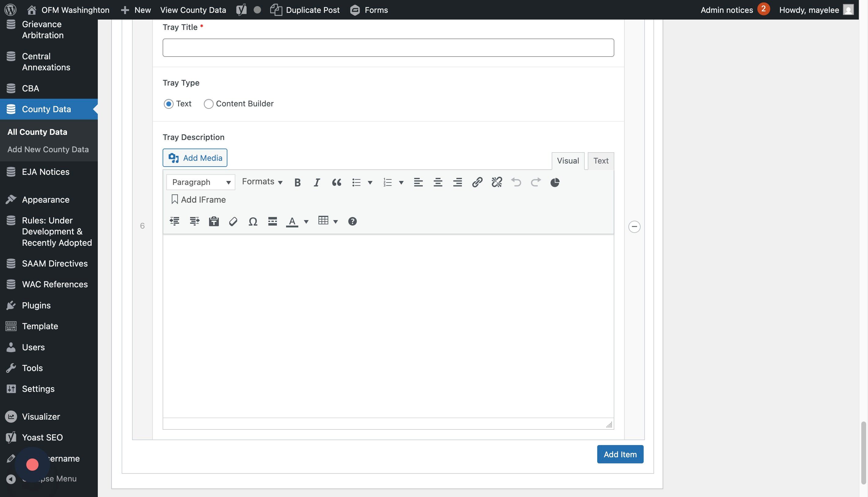Screen dimensions: 868x497
Task: Open the Paragraph format dropdown
Action: (201, 182)
